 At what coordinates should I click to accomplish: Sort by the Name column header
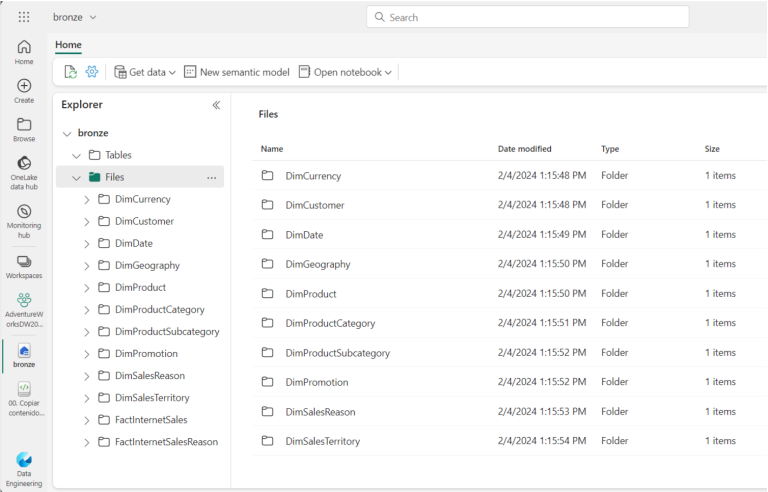point(272,148)
